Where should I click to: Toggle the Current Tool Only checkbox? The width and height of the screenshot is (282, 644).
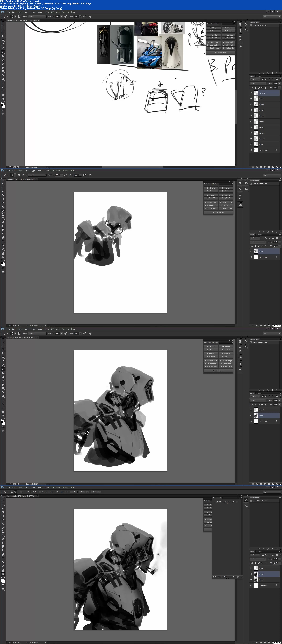point(214,577)
